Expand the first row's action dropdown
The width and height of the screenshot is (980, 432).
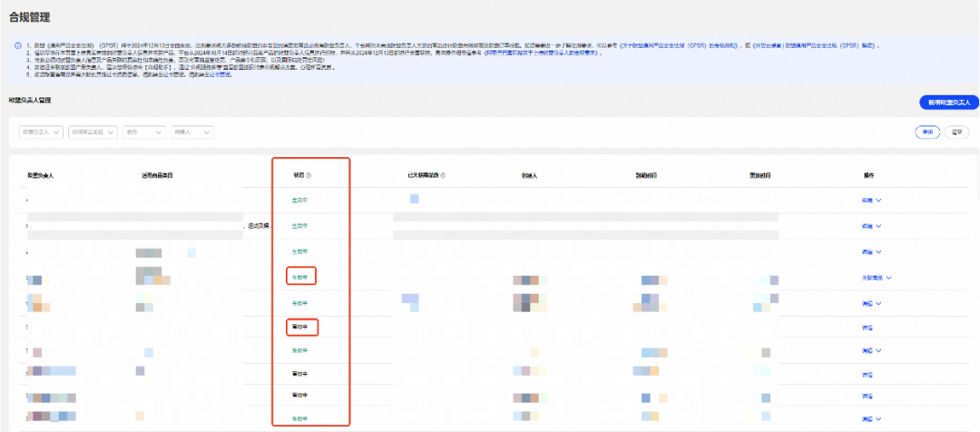(871, 200)
